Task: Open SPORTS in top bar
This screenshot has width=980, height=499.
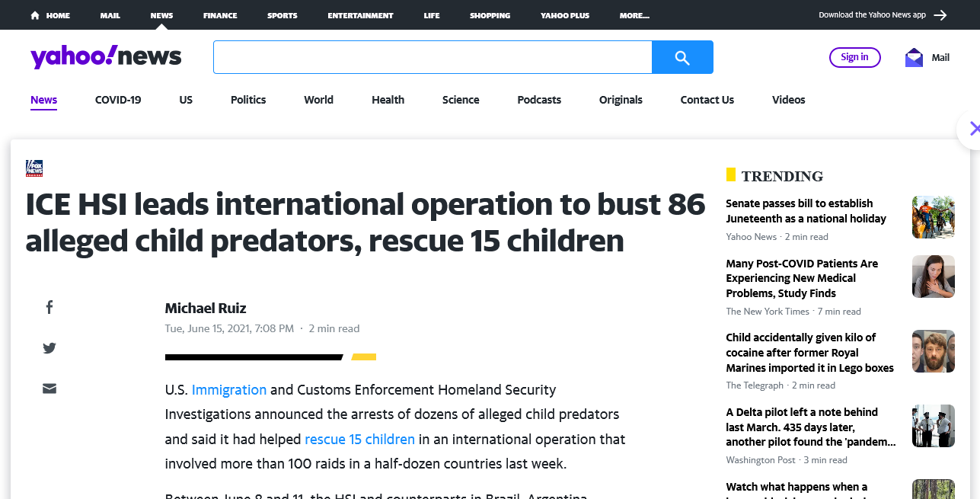Action: point(283,15)
